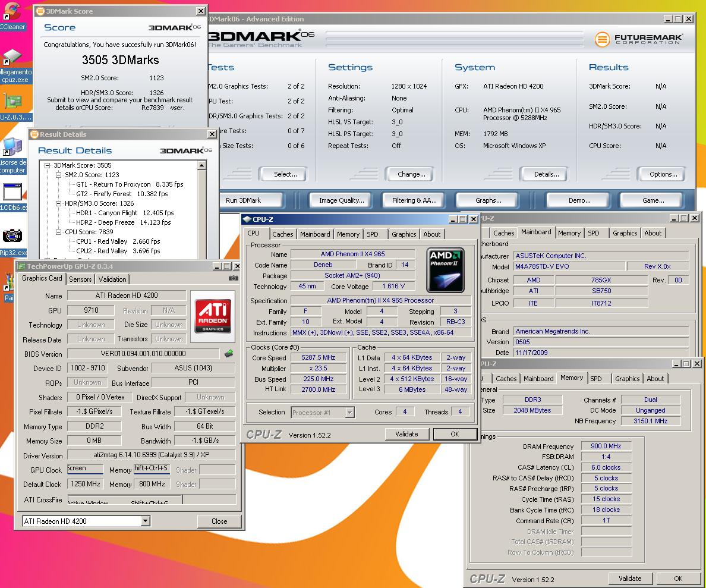Click the Demo... button
Screen dimensions: 706x588
pos(579,200)
